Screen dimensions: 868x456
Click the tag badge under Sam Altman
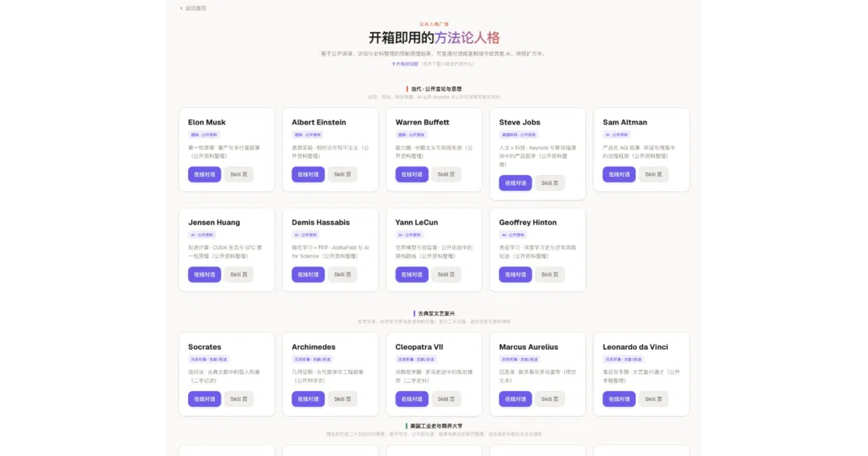(x=616, y=135)
